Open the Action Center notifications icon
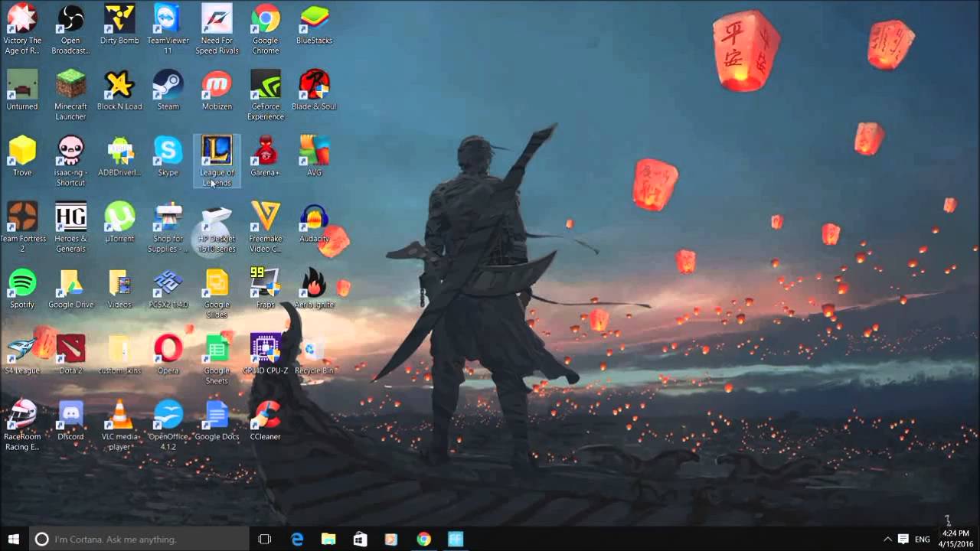980x551 pixels. point(903,539)
